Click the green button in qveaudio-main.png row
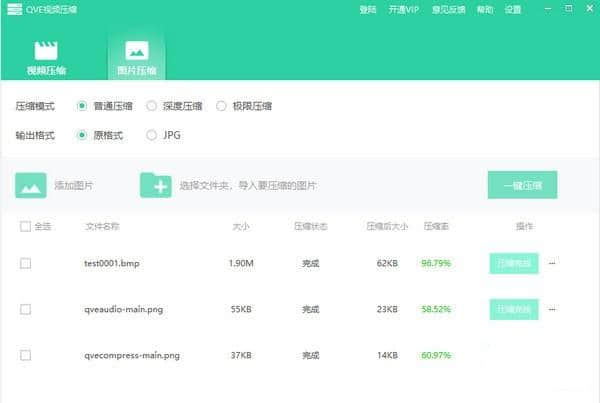The height and width of the screenshot is (403, 600). (514, 310)
